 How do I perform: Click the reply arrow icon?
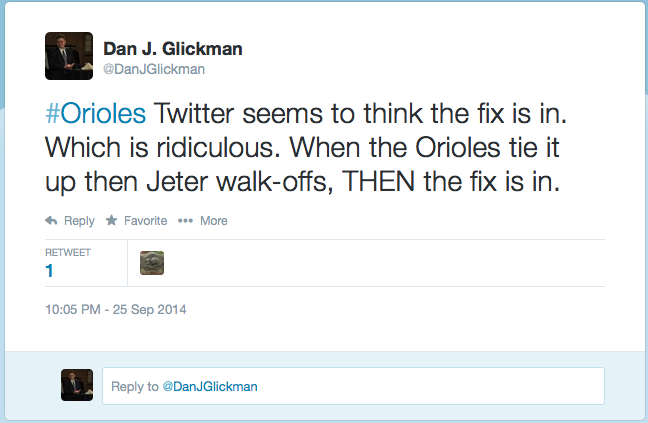(51, 221)
